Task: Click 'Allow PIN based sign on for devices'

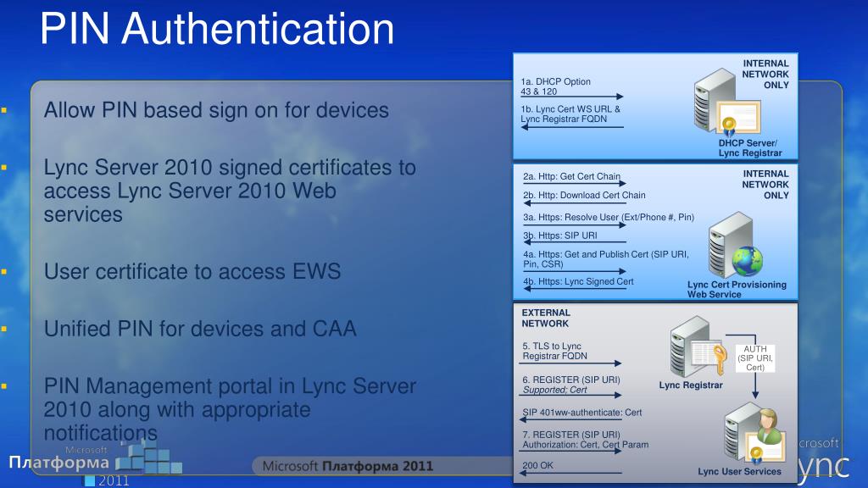Action: pos(216,110)
